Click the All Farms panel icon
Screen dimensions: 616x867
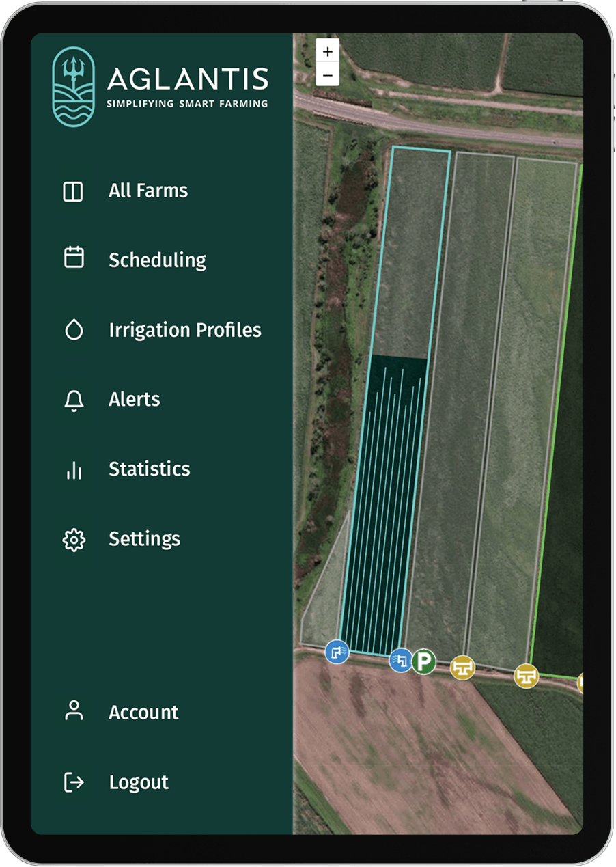(x=73, y=191)
